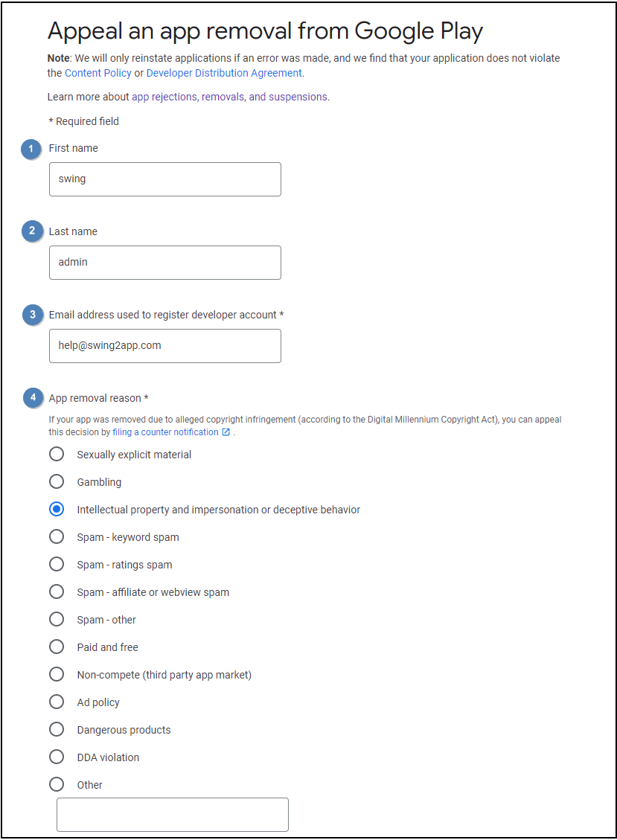Select the Gambling radio button
This screenshot has height=840, width=617.
[x=57, y=482]
